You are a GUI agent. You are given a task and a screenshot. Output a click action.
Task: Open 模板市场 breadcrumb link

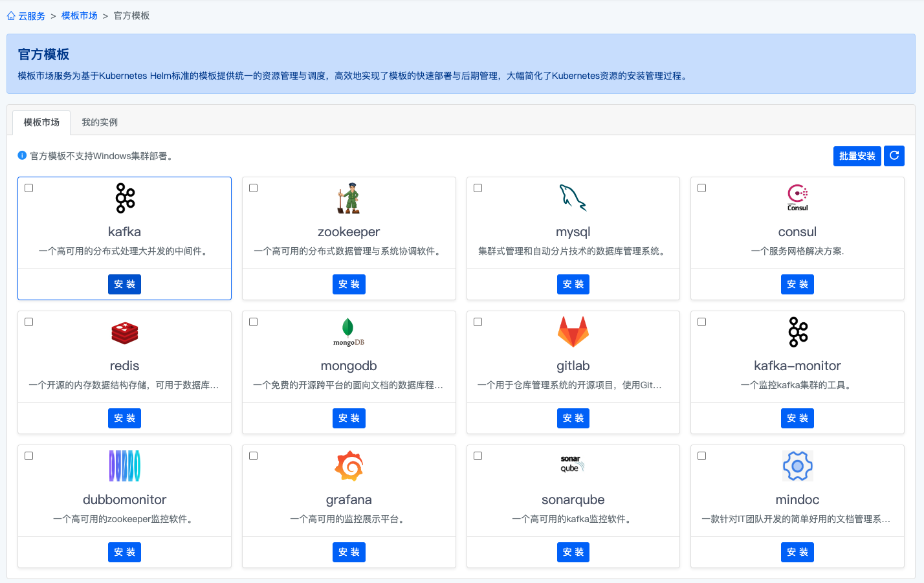click(x=80, y=16)
